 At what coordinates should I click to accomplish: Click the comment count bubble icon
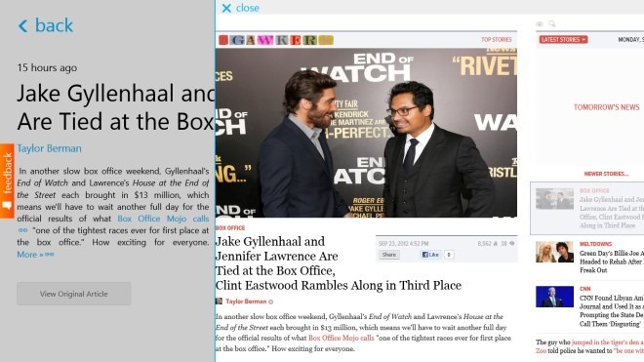(x=511, y=244)
